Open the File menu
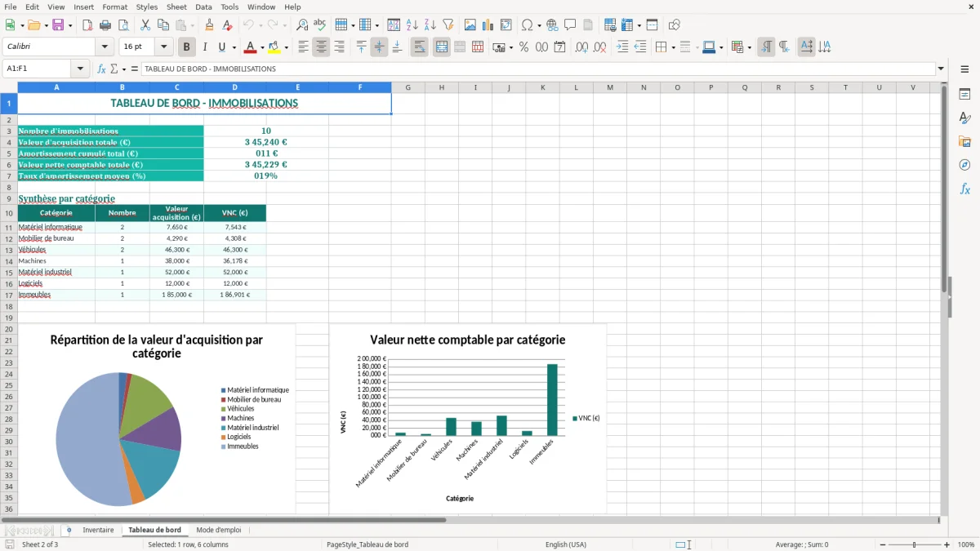980x551 pixels. [x=10, y=7]
